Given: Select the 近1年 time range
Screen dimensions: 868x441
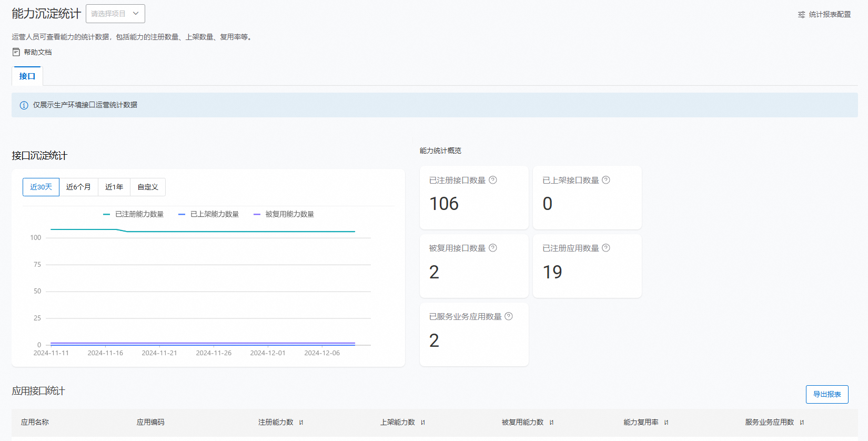Looking at the screenshot, I should click(114, 187).
